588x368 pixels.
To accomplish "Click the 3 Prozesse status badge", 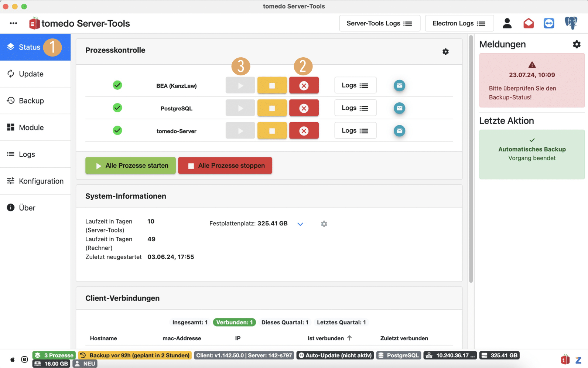I will click(54, 355).
